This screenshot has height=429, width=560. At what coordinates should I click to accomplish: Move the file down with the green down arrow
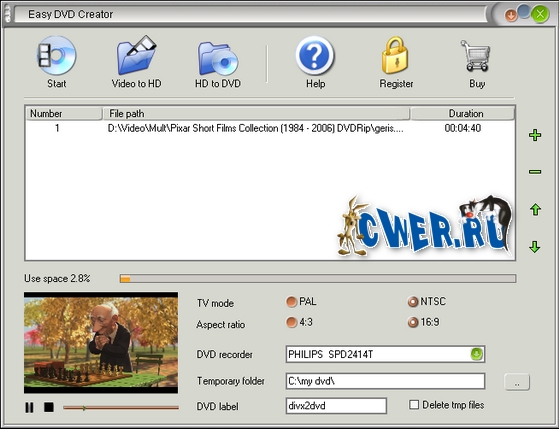535,247
